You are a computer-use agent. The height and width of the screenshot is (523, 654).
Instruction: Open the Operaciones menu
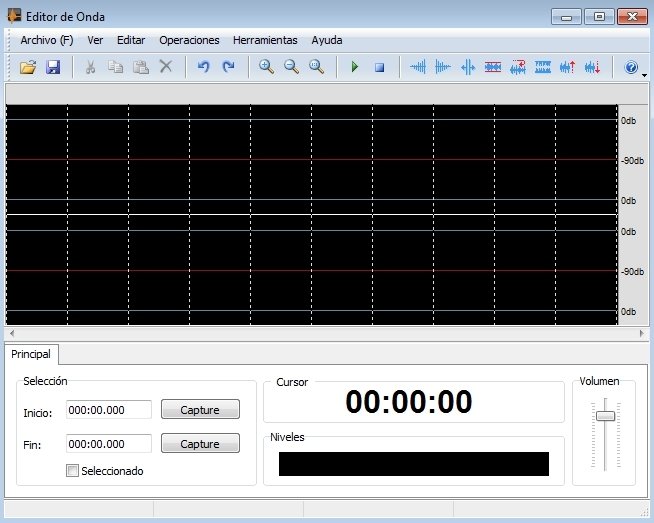189,40
